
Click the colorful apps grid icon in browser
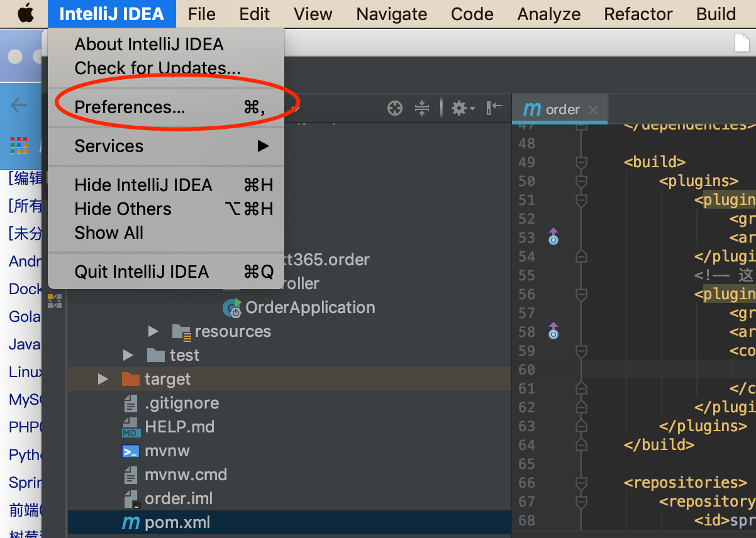tap(19, 145)
